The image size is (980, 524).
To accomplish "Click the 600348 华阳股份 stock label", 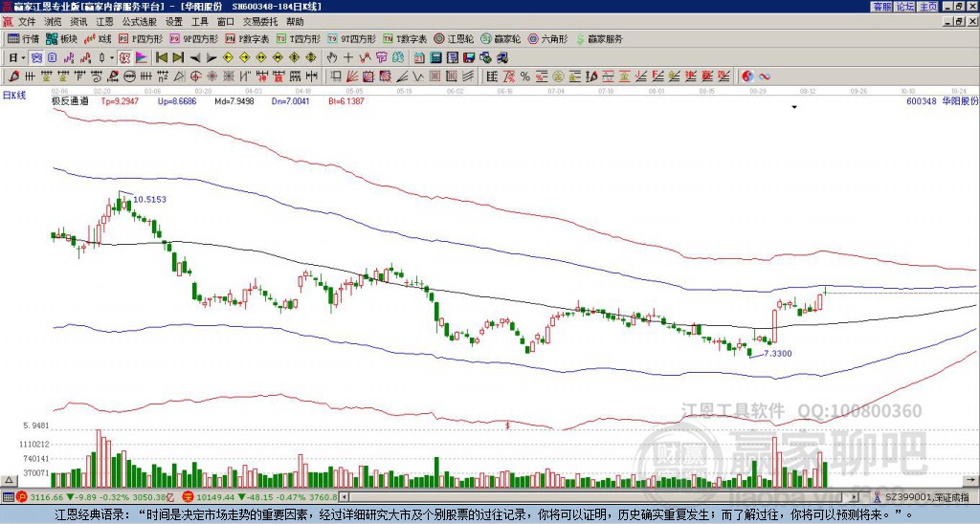I will (x=942, y=101).
